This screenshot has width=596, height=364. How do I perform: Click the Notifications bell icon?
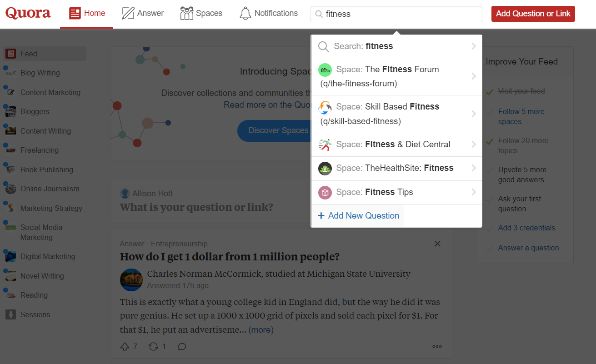click(x=245, y=13)
